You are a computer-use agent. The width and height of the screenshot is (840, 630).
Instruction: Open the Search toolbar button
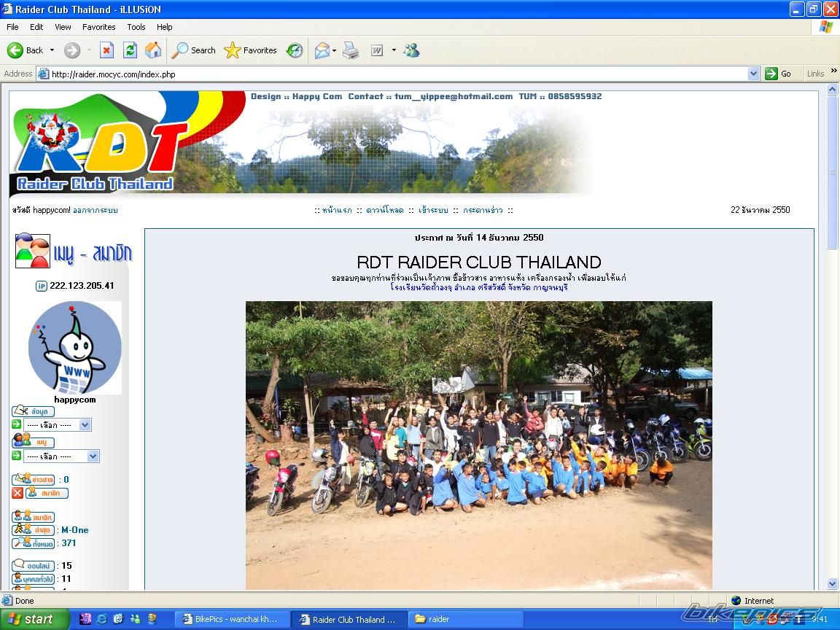(x=194, y=50)
